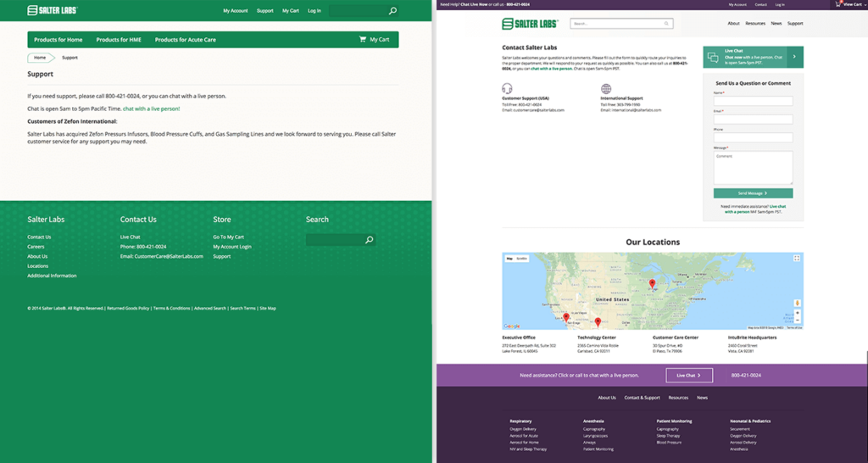Zoom in the map with the plus button
Screen dimensions: 868x463
point(797,313)
